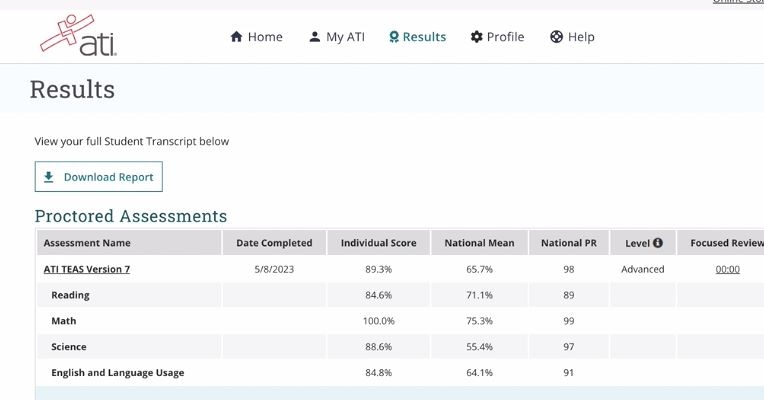Click the Individual Score column header
764x400 pixels.
[x=379, y=243]
